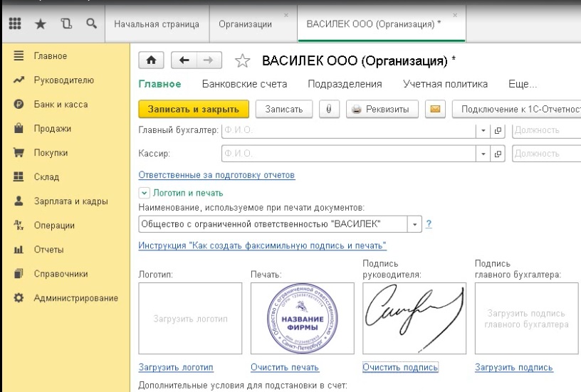
Task: Click Главный бухгалтер Должность field
Action: coord(547,130)
